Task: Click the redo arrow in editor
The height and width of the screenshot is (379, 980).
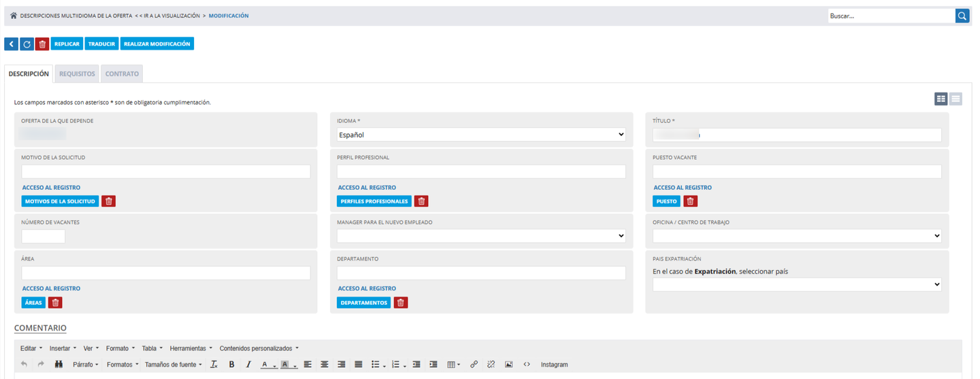Action: 41,365
